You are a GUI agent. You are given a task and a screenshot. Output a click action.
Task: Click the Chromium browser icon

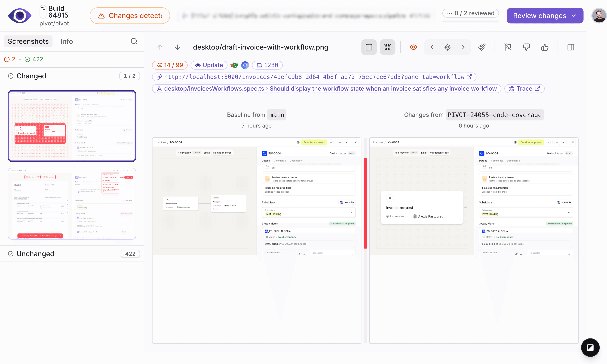tap(245, 65)
